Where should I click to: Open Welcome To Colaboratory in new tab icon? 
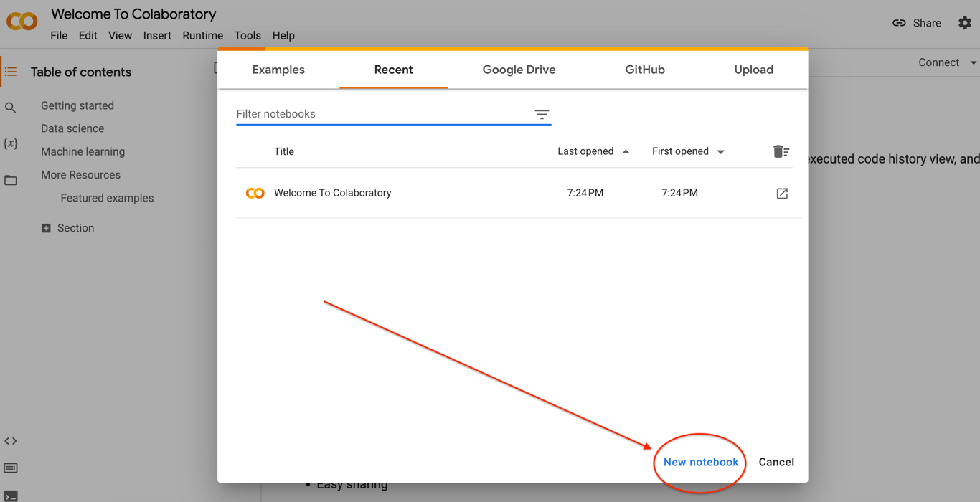[x=782, y=194]
